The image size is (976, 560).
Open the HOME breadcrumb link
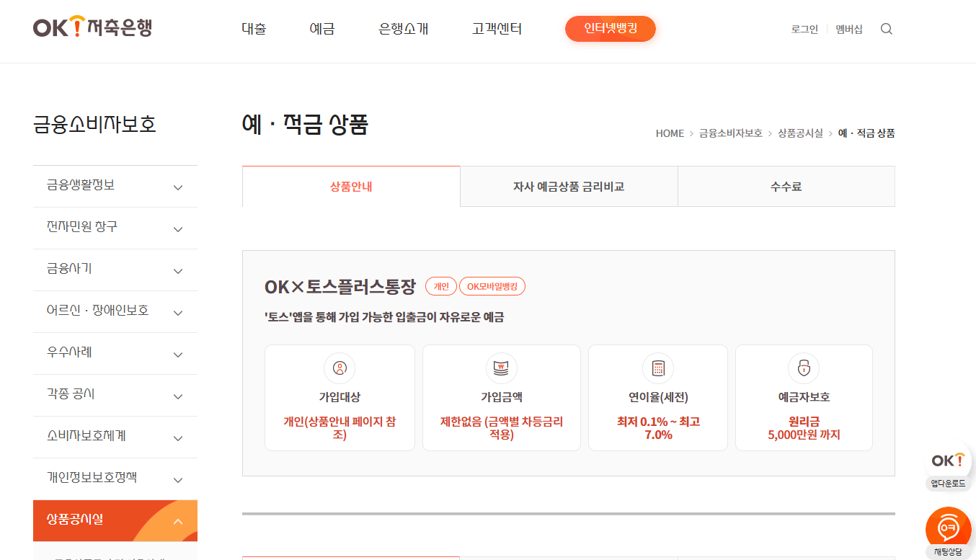click(668, 133)
